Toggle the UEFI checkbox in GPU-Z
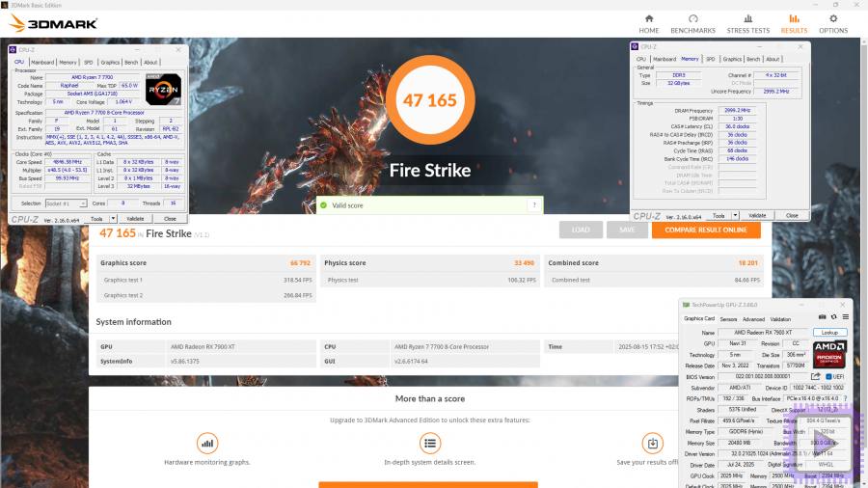Viewport: 868px width, 488px height. 828,377
